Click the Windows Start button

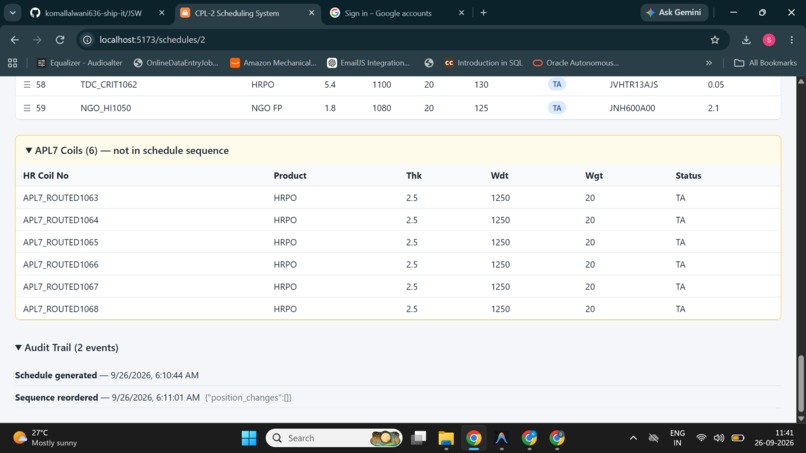pos(249,438)
